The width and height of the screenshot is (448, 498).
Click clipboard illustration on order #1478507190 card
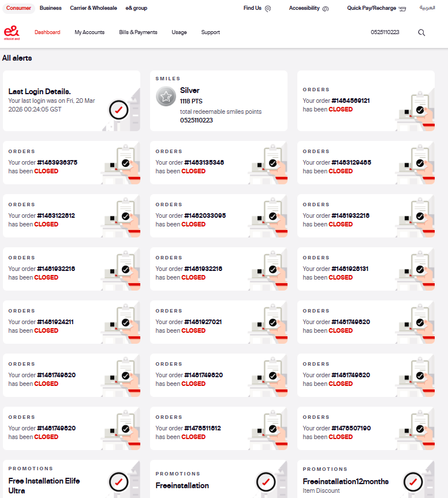(x=416, y=430)
